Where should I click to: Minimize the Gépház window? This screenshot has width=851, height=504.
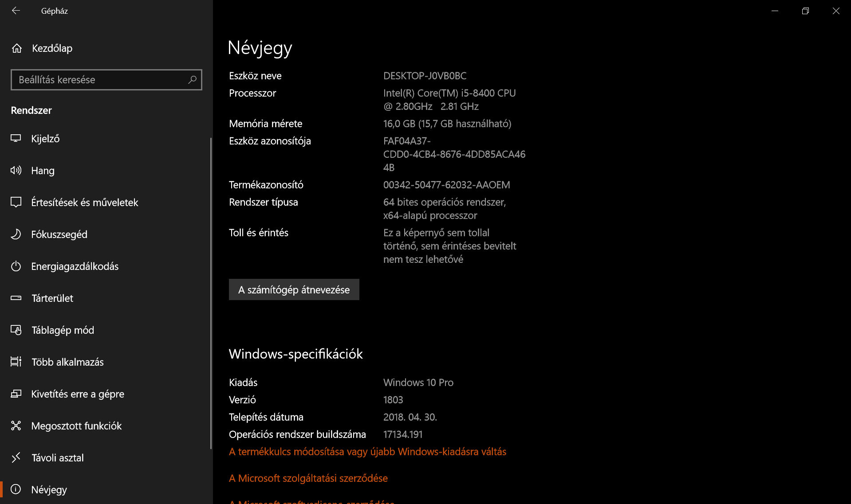pos(775,11)
